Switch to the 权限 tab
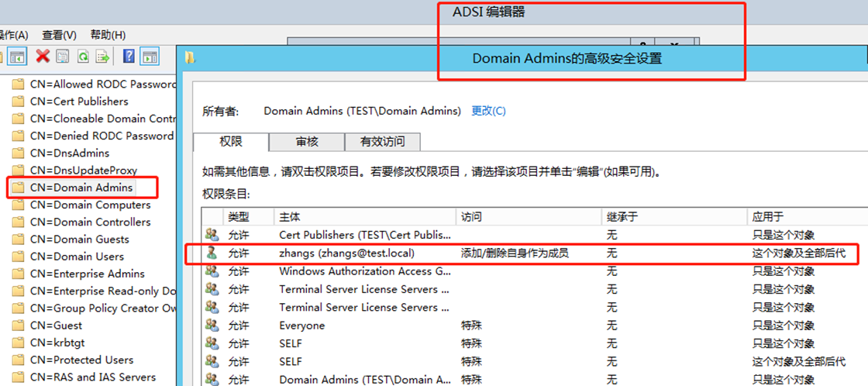This screenshot has width=868, height=386. (231, 142)
